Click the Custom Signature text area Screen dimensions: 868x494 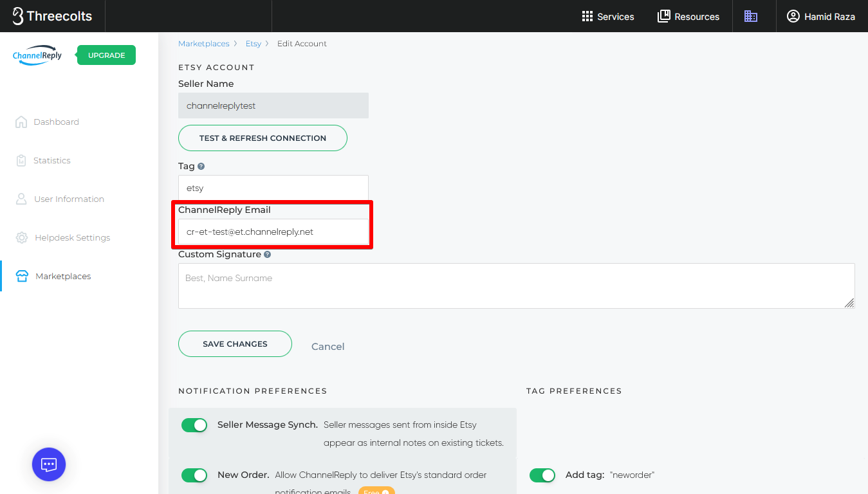point(517,286)
